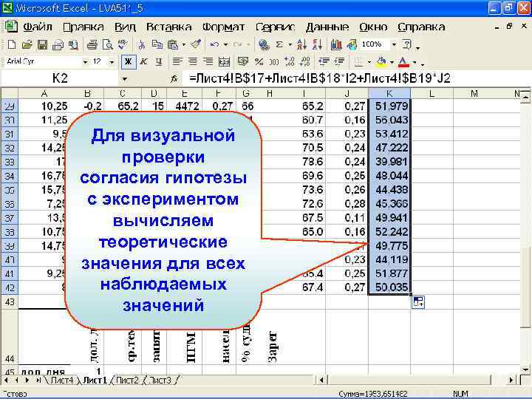
Task: Apply red Font Color with the A icon
Action: point(403,62)
